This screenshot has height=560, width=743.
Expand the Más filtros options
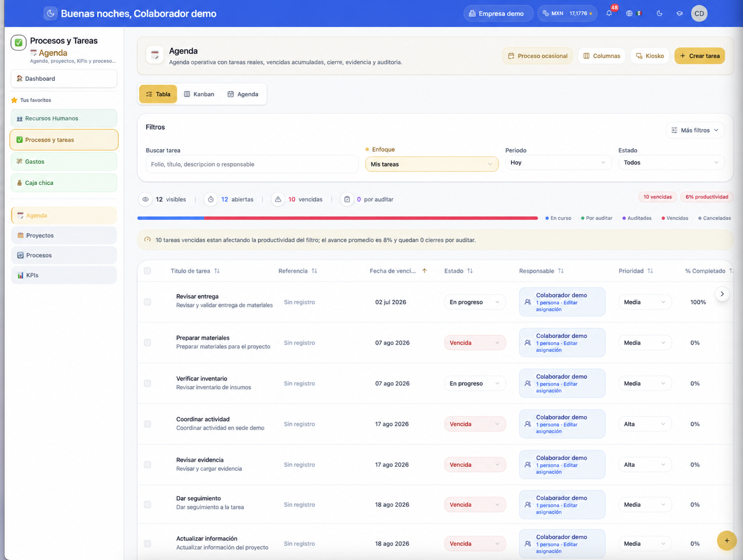695,130
